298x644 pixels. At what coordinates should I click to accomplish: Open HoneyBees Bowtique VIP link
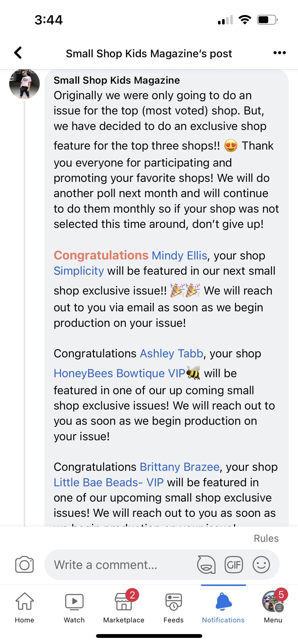pos(119,373)
